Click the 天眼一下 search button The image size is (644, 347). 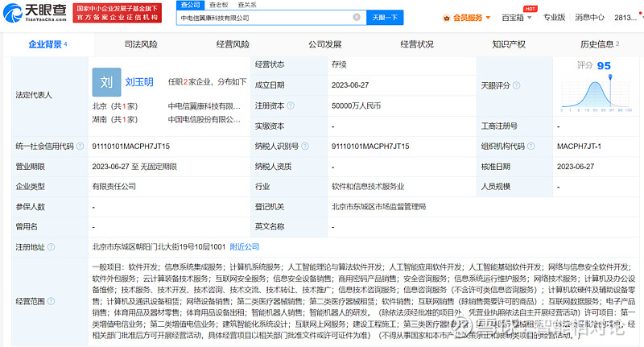[385, 18]
